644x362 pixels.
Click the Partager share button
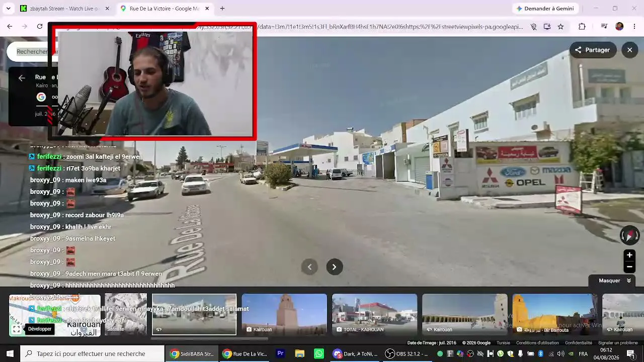[593, 50]
